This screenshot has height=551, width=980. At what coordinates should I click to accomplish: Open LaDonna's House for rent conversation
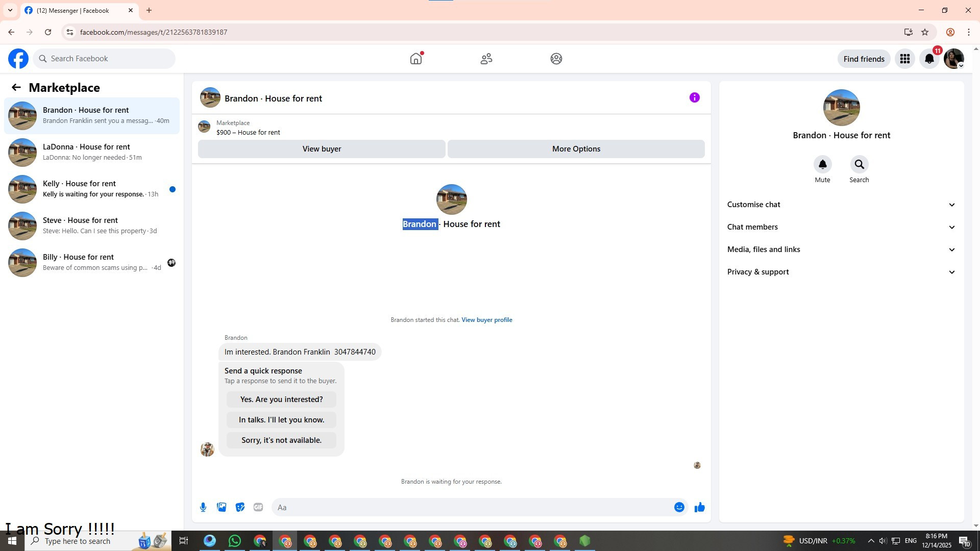92,152
